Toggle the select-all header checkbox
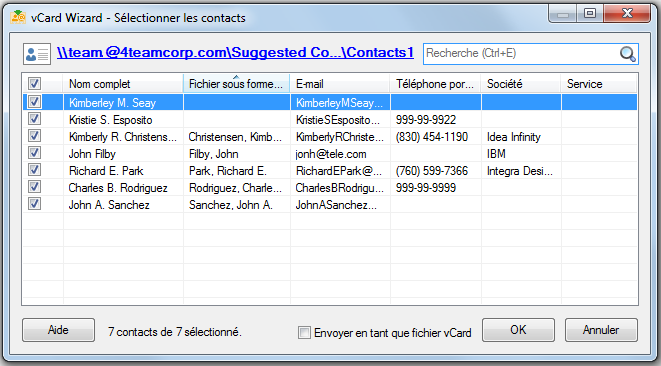The width and height of the screenshot is (661, 366). 34,83
